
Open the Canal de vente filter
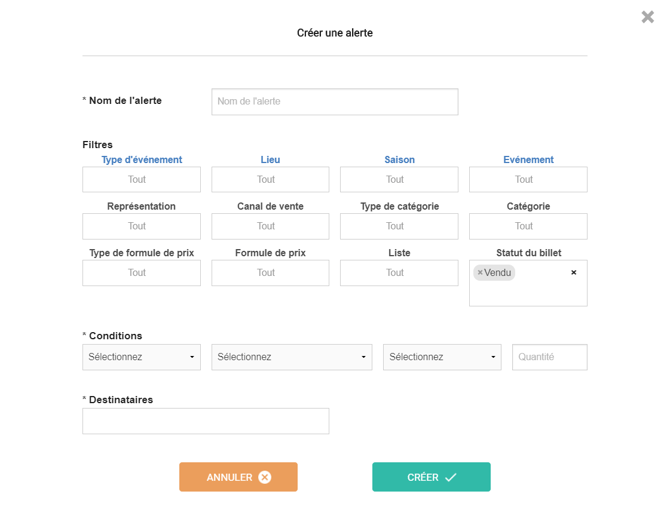[270, 226]
